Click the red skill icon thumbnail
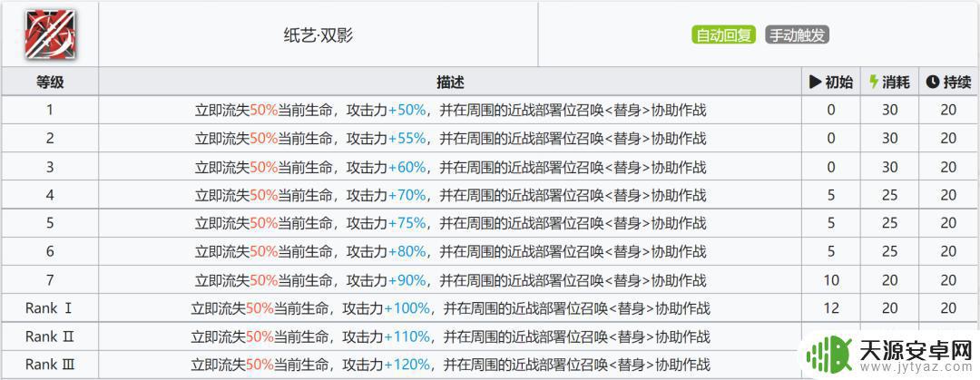The width and height of the screenshot is (980, 380). click(50, 35)
